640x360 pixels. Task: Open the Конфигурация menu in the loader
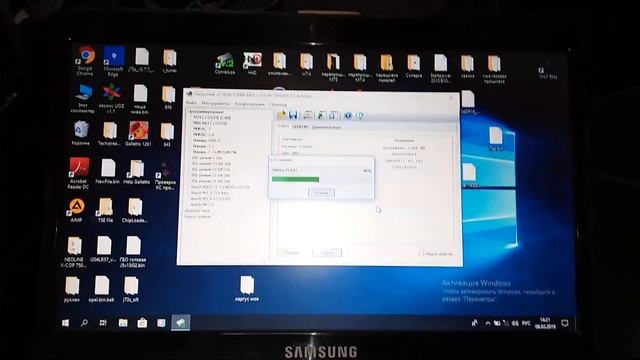pos(250,104)
